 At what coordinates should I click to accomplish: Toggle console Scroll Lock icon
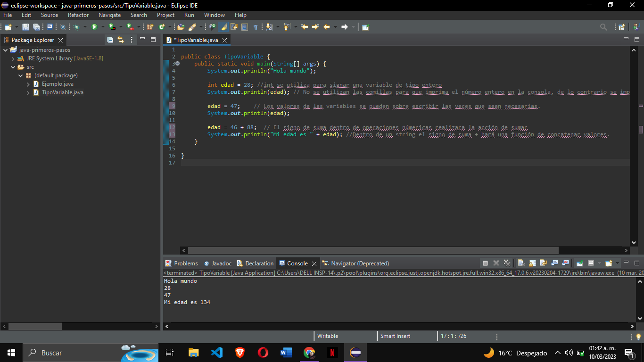[532, 263]
